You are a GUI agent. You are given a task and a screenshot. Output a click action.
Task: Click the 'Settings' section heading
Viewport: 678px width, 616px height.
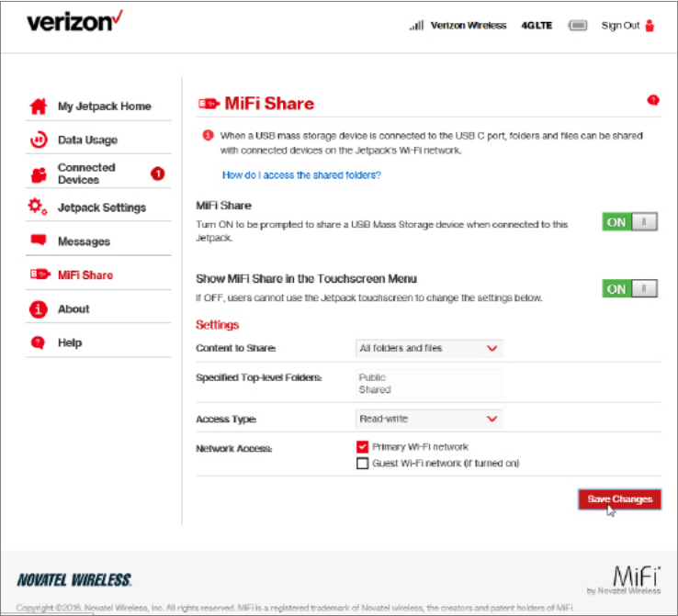(x=217, y=325)
